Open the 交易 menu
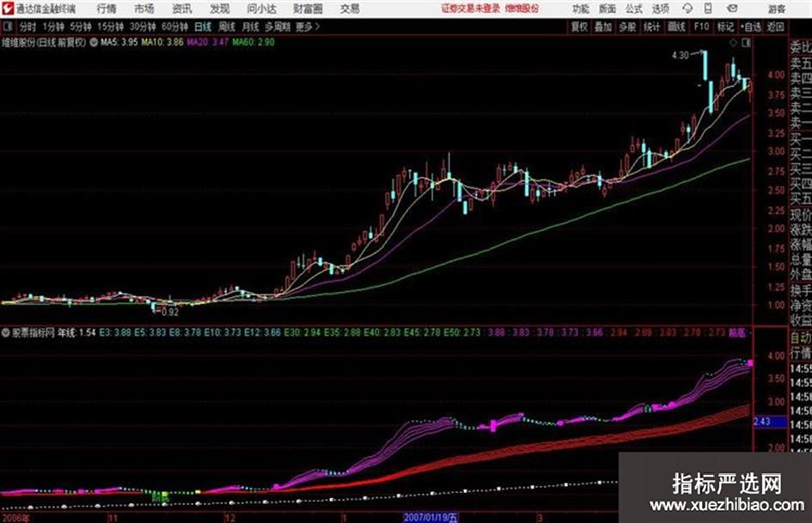The height and width of the screenshot is (523, 812). coord(350,9)
